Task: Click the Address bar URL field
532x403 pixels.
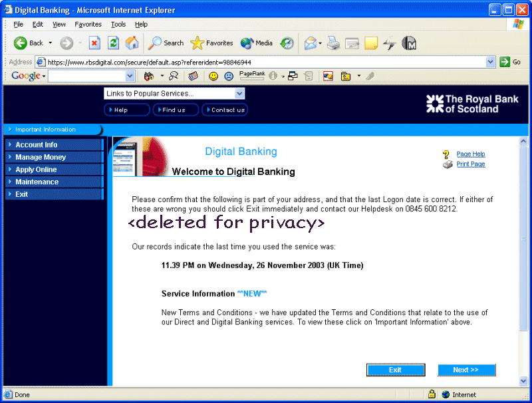Action: 266,62
